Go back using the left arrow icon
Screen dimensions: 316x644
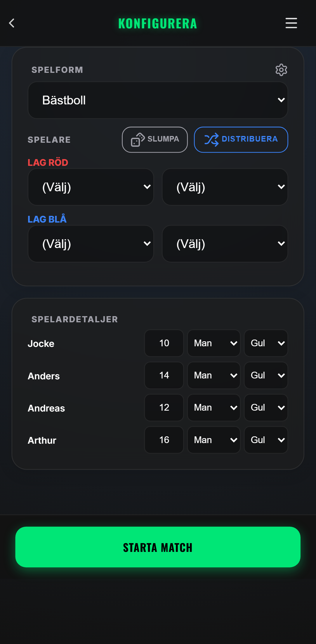(12, 23)
